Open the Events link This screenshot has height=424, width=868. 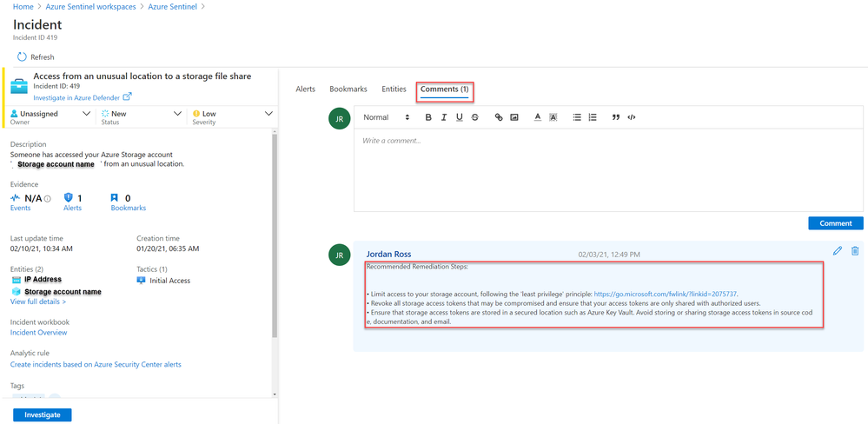(x=21, y=209)
